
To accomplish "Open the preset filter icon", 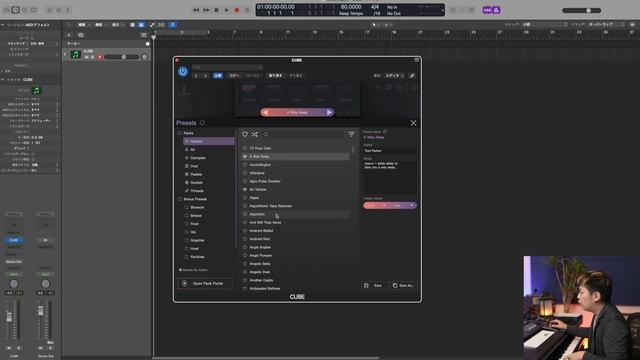I will pyautogui.click(x=351, y=134).
